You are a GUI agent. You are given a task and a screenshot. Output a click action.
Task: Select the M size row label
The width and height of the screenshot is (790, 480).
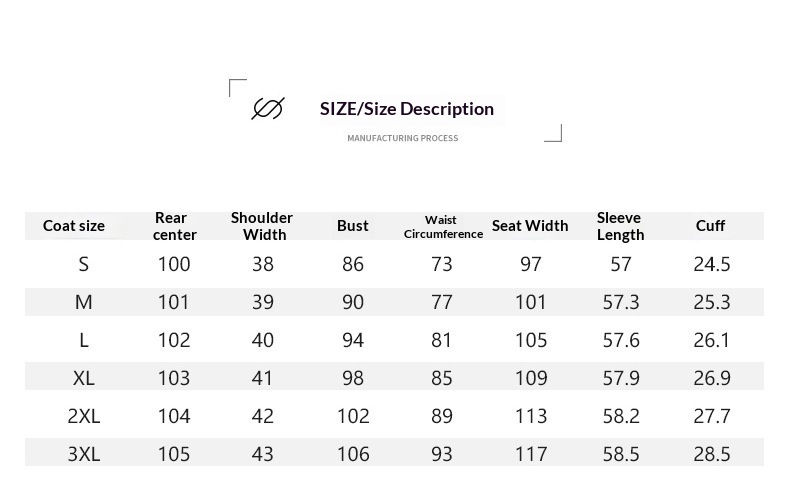[x=84, y=303]
